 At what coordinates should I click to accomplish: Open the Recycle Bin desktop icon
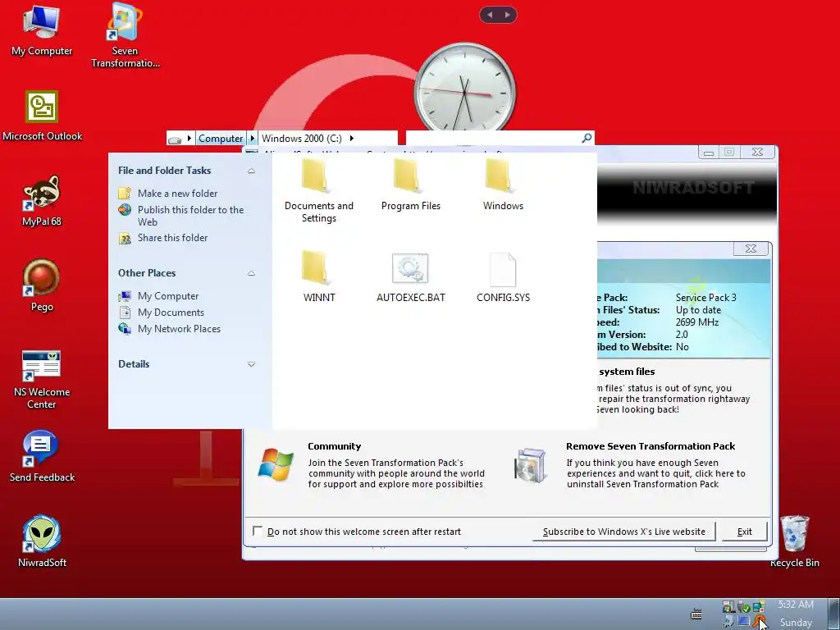(x=794, y=541)
